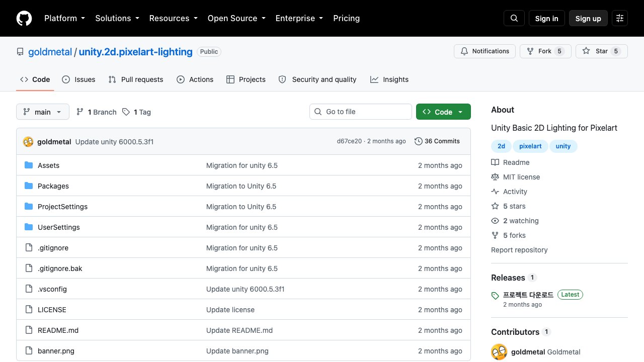Star the repository
644x362 pixels.
602,51
